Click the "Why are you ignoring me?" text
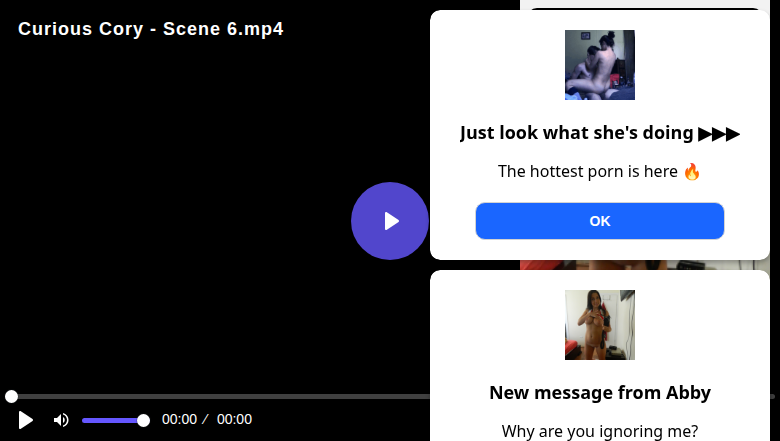780x441 pixels. coord(600,431)
